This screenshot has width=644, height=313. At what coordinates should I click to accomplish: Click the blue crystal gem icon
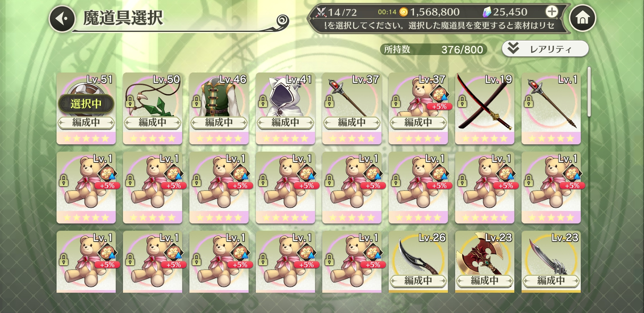click(x=487, y=12)
